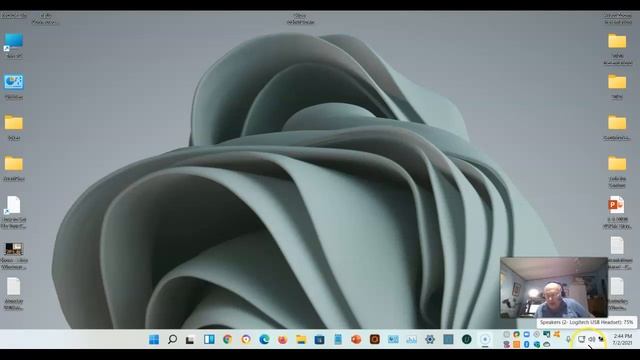Click the webcam video overlay
Viewport: 640px width, 360px height.
[554, 287]
